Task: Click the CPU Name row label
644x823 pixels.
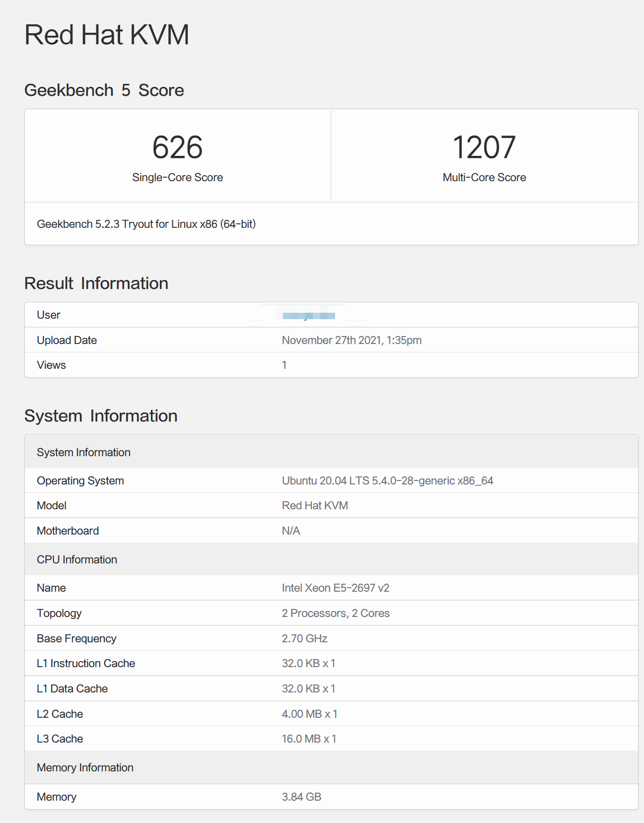Action: click(51, 588)
